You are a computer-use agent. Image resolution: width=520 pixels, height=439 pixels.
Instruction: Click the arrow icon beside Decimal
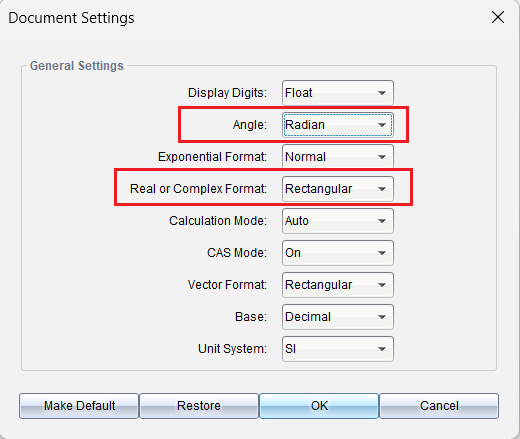[x=382, y=317]
